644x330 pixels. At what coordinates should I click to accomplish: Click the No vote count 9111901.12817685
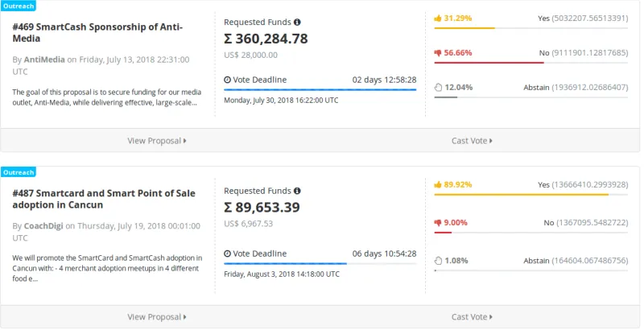pos(590,53)
